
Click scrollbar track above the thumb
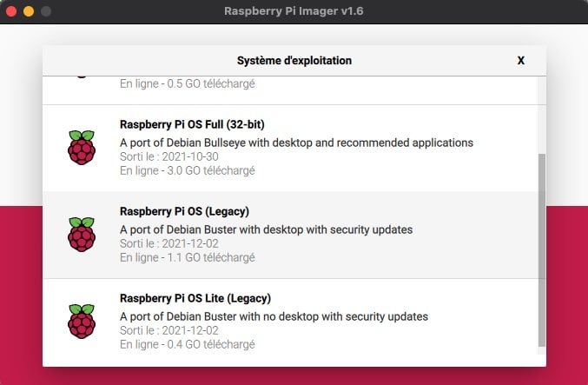click(x=541, y=116)
